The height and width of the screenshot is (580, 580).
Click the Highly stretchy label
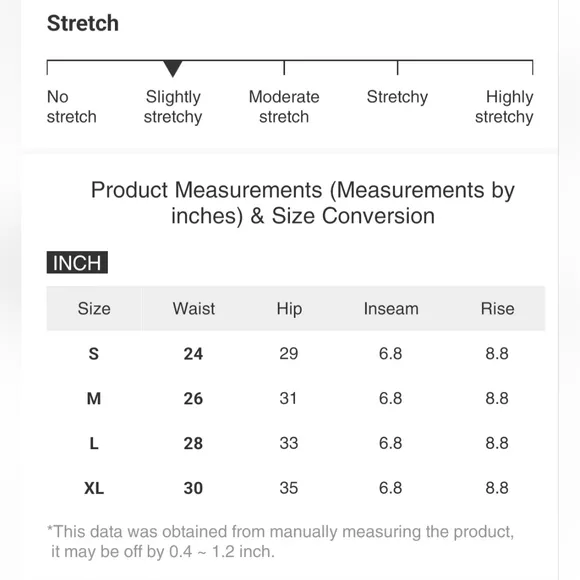coord(504,107)
